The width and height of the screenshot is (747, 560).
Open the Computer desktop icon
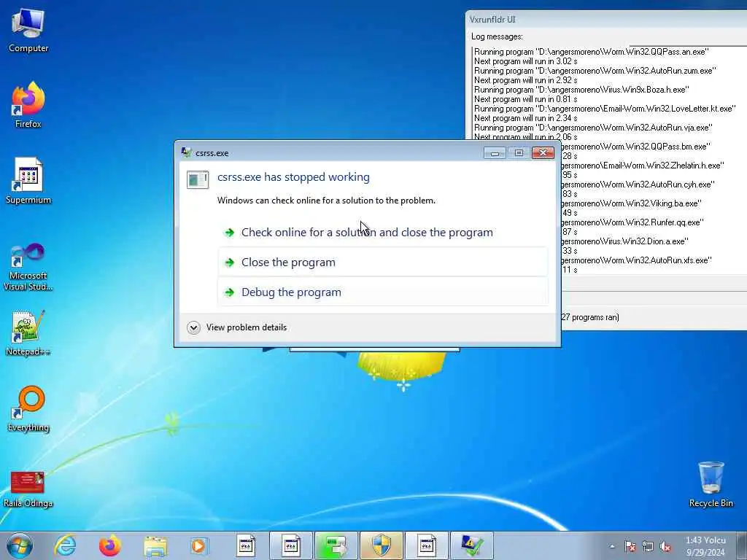(28, 29)
